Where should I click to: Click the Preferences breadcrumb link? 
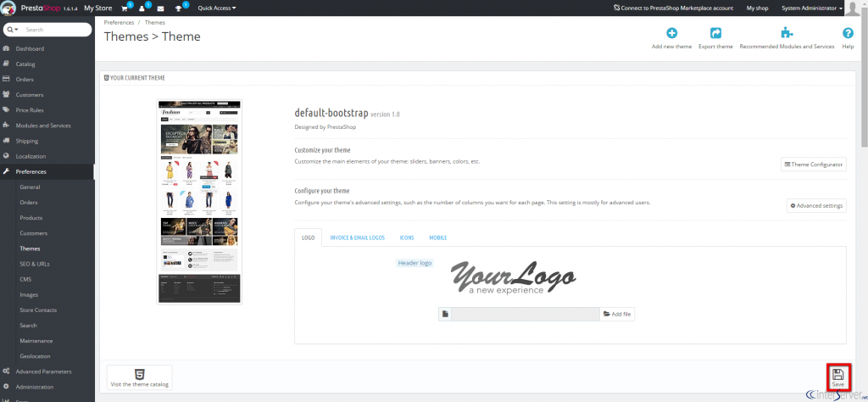[x=119, y=23]
